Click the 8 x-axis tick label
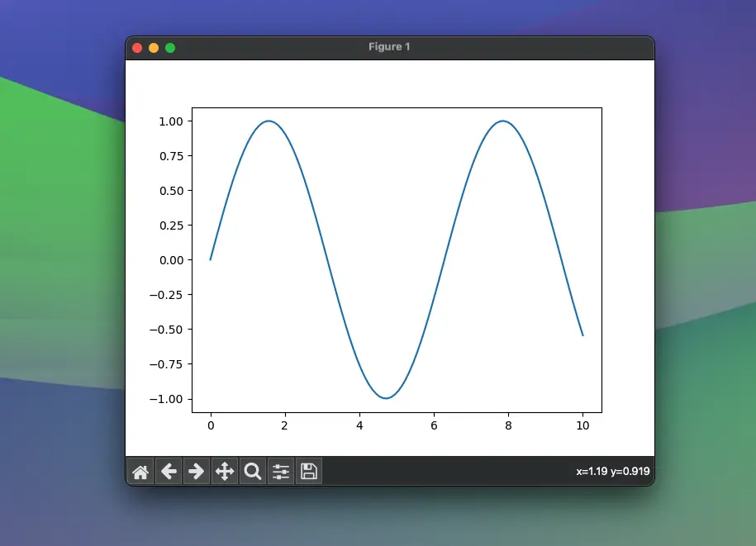The height and width of the screenshot is (546, 756). pos(508,425)
